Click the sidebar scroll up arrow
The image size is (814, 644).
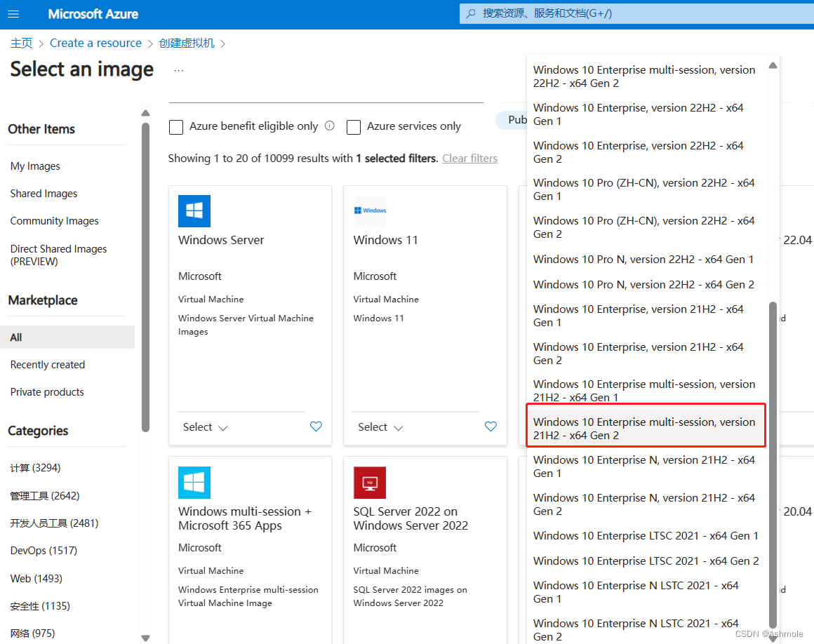tap(146, 113)
